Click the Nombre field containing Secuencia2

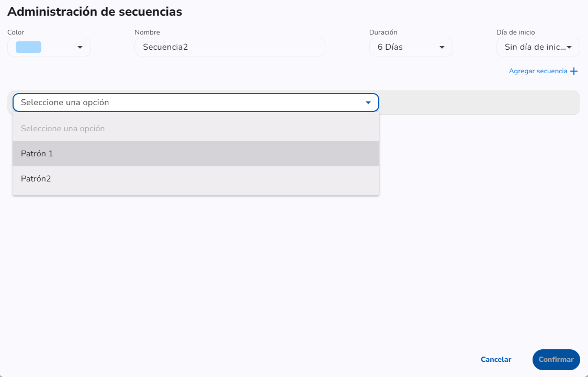point(230,47)
